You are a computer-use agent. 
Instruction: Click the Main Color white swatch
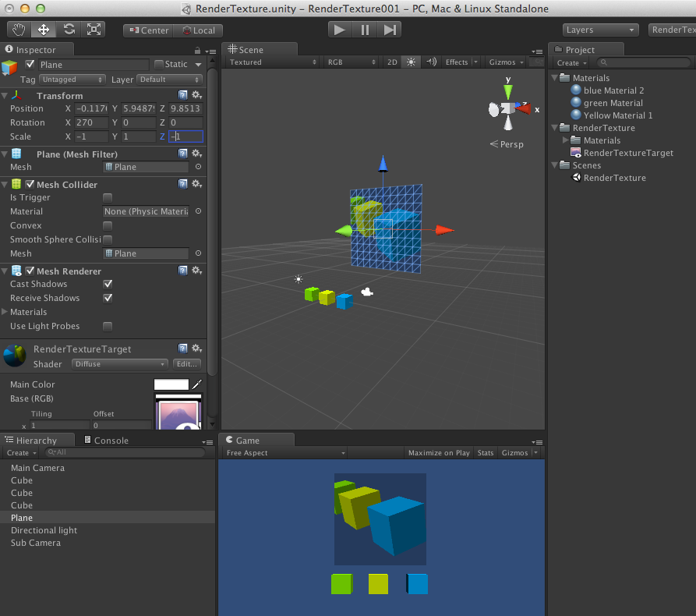pyautogui.click(x=171, y=384)
